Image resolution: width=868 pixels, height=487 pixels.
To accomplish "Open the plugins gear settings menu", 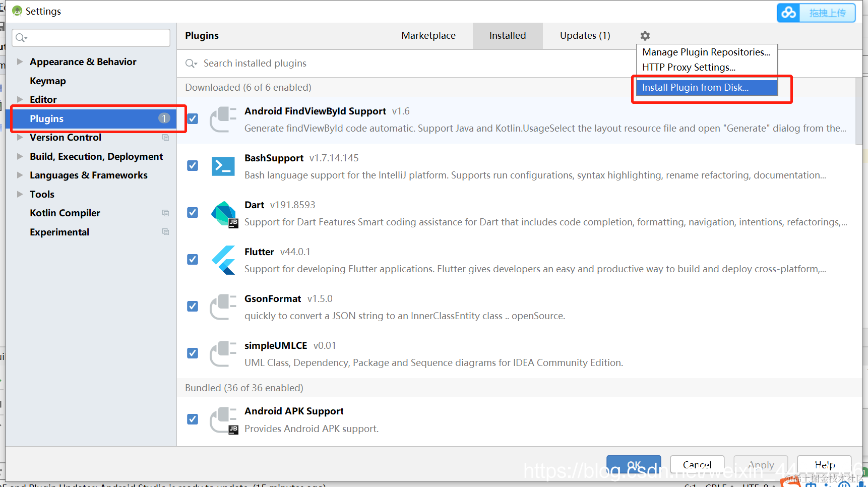I will tap(645, 36).
